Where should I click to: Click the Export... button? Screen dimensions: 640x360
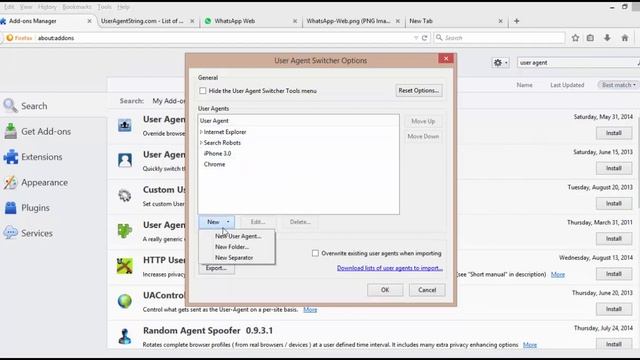pyautogui.click(x=216, y=268)
